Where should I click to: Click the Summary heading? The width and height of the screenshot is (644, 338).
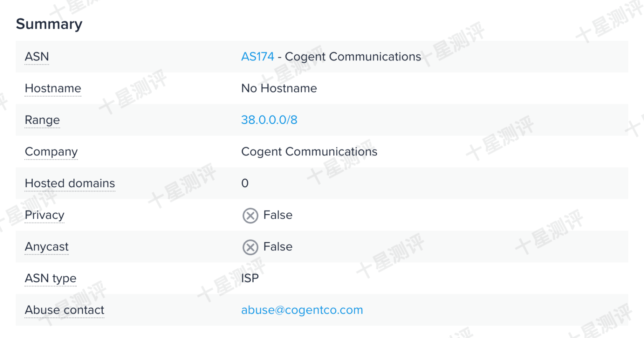click(x=49, y=24)
